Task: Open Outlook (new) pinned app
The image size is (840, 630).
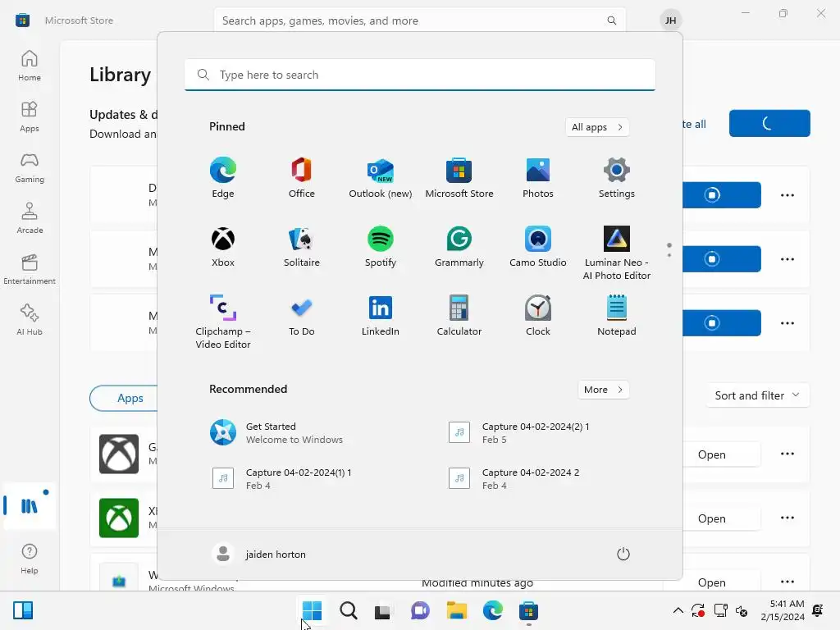Action: point(381,177)
